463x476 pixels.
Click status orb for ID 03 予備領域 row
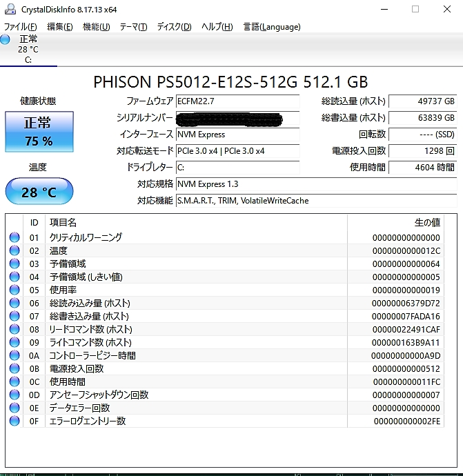pyautogui.click(x=14, y=264)
